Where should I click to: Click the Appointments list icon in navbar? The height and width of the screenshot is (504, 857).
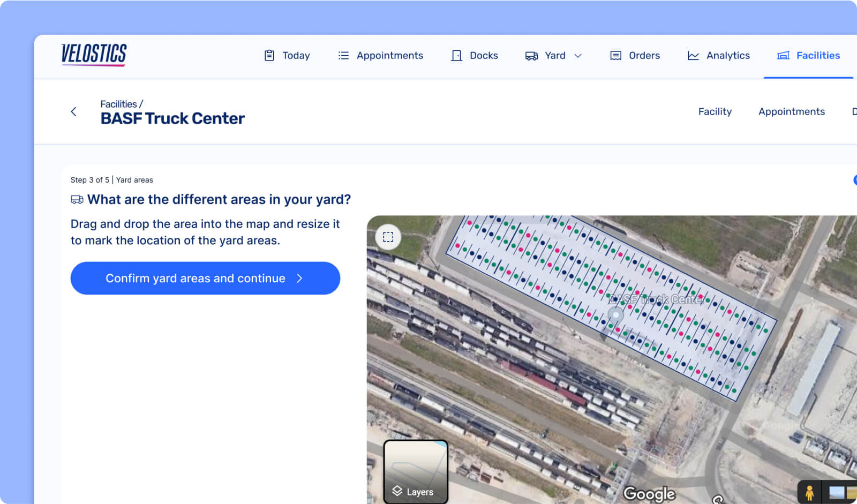343,56
